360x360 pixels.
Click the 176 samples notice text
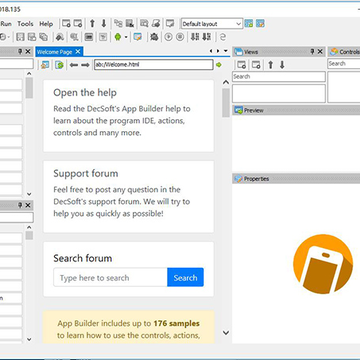pos(129,329)
